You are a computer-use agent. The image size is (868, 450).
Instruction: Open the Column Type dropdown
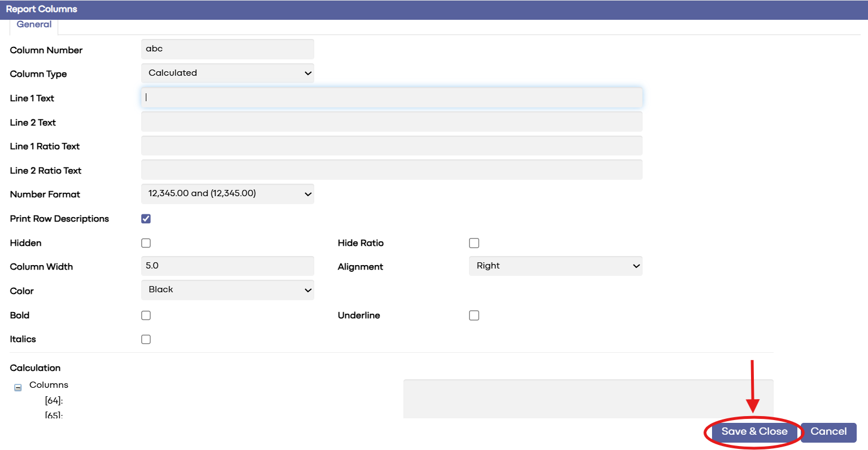pos(227,73)
